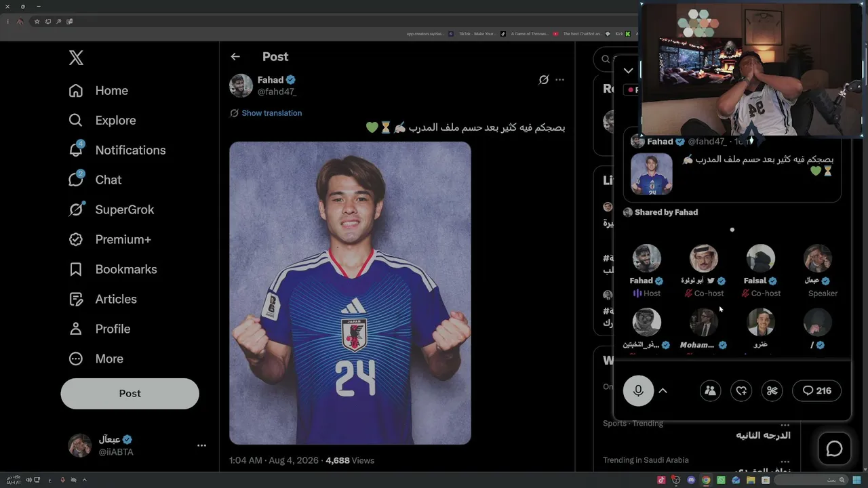Open account menu dots beside عبعآل
This screenshot has height=488, width=868.
pyautogui.click(x=201, y=445)
